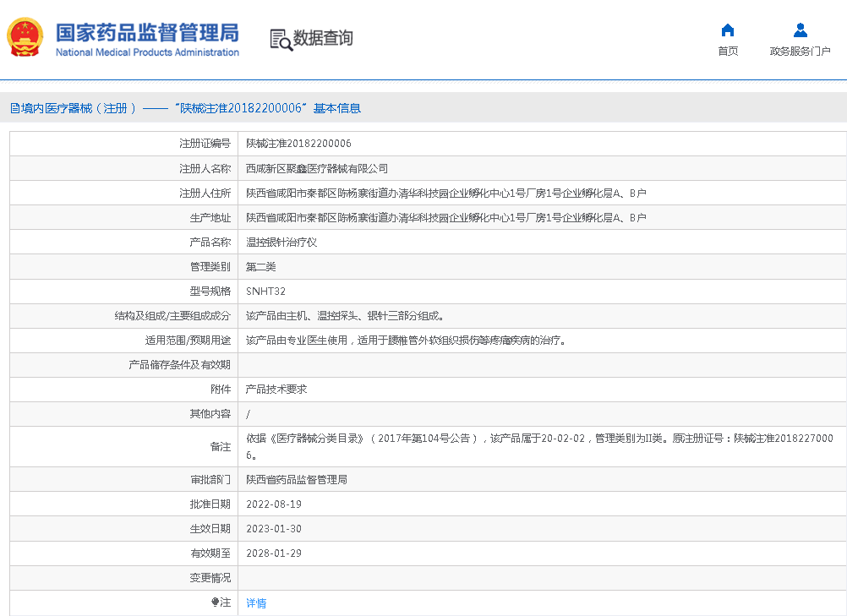The width and height of the screenshot is (847, 616).
Task: Open the 首页 menu label
Action: pyautogui.click(x=727, y=52)
